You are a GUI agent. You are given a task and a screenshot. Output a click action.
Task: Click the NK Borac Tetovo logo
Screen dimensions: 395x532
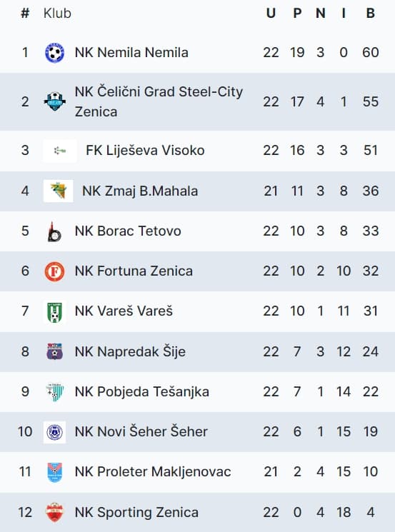[54, 231]
